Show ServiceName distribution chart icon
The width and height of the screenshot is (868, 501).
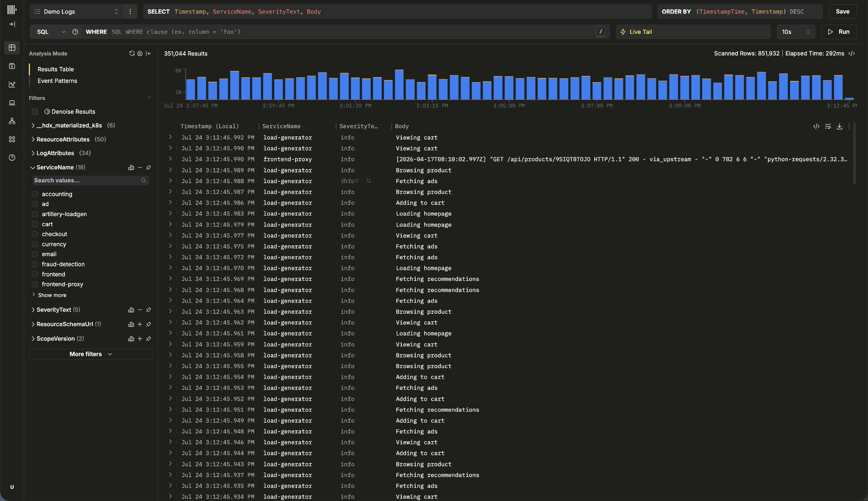click(x=131, y=168)
